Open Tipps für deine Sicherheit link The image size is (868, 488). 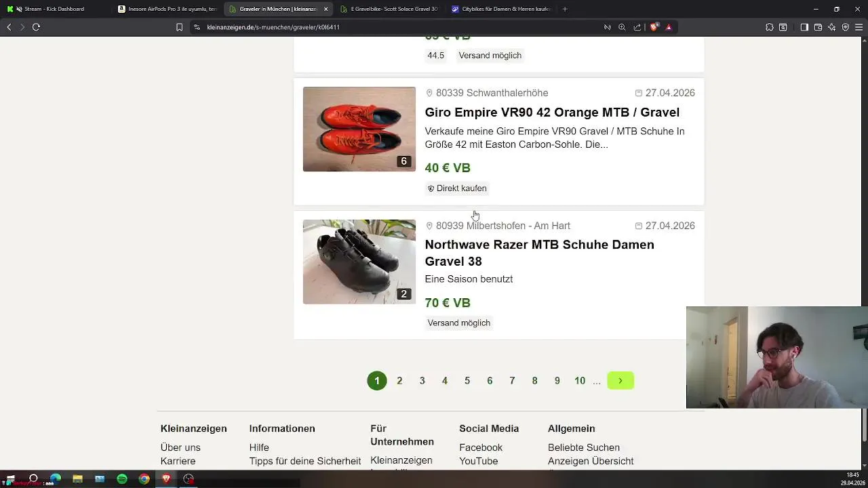tap(305, 461)
